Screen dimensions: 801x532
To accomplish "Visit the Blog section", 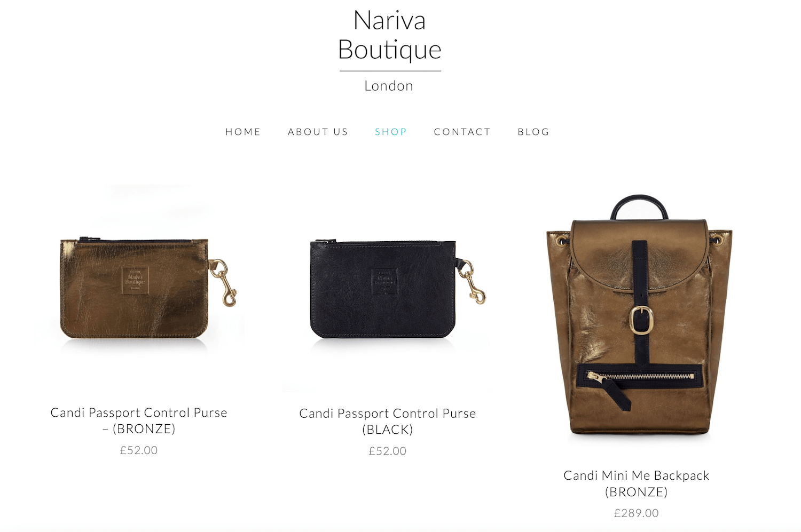I will [x=533, y=132].
